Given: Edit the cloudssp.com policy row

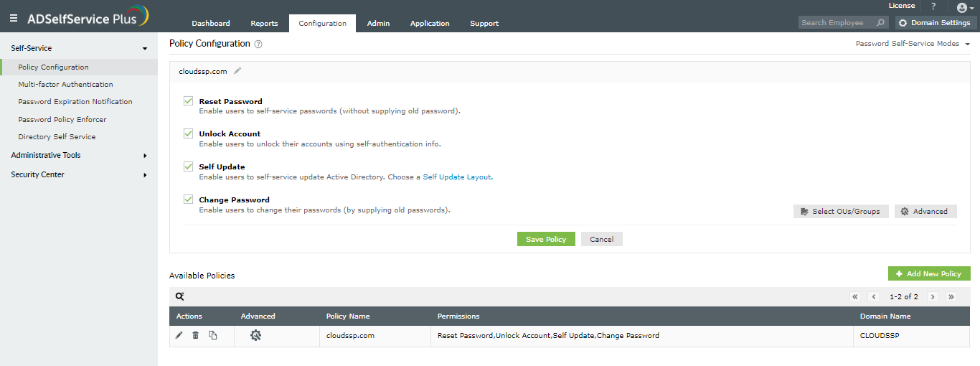Looking at the screenshot, I should click(179, 335).
